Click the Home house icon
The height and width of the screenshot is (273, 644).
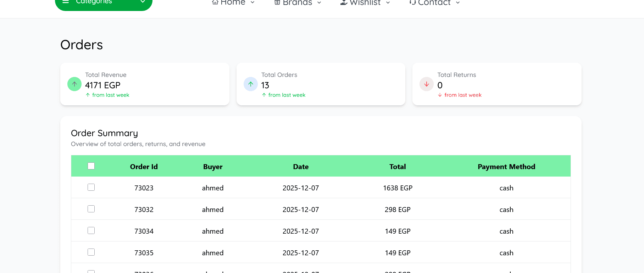click(215, 2)
